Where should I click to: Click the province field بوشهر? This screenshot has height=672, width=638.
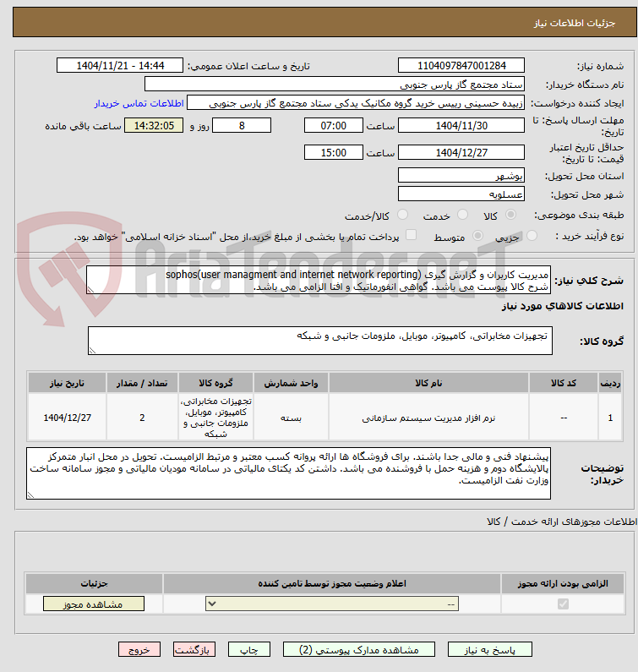pyautogui.click(x=461, y=175)
